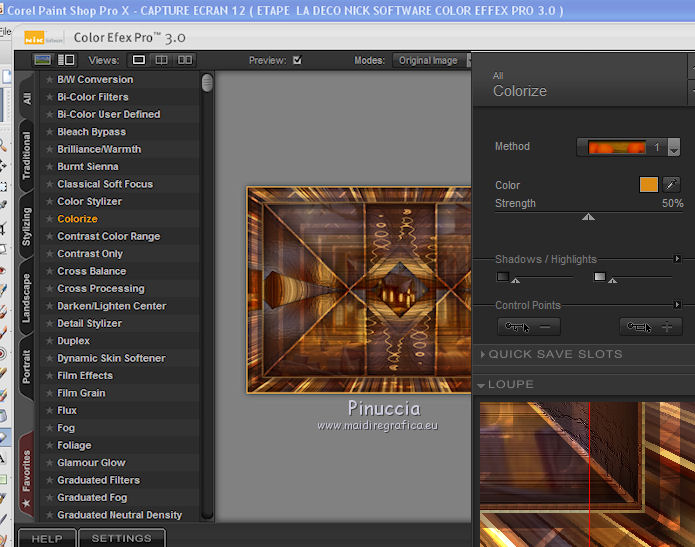Select single image view icon

tap(139, 60)
